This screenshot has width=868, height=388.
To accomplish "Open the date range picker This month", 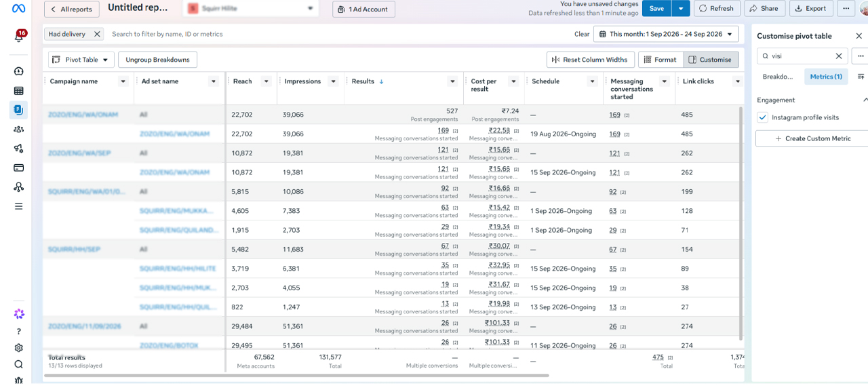I will [x=666, y=34].
